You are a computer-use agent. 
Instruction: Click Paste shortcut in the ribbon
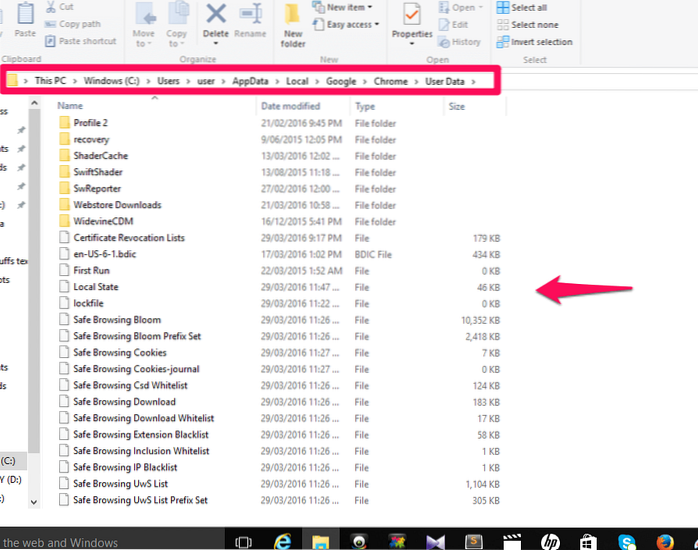pos(81,41)
